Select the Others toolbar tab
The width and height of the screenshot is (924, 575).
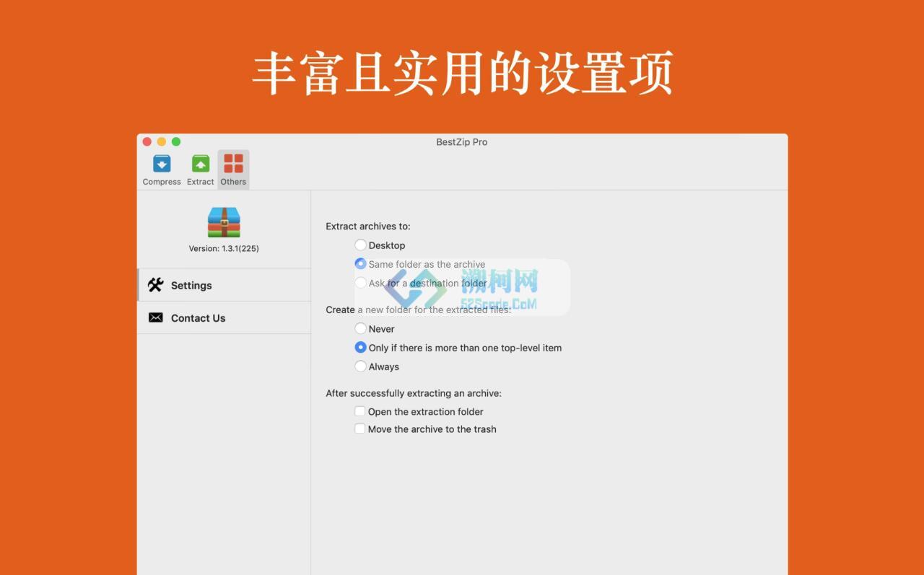[233, 170]
